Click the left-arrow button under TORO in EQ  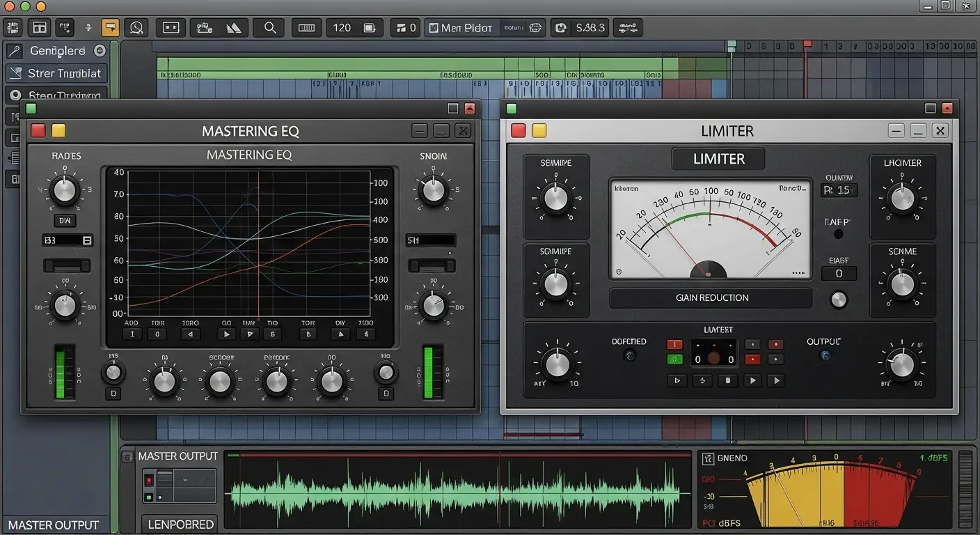click(190, 334)
